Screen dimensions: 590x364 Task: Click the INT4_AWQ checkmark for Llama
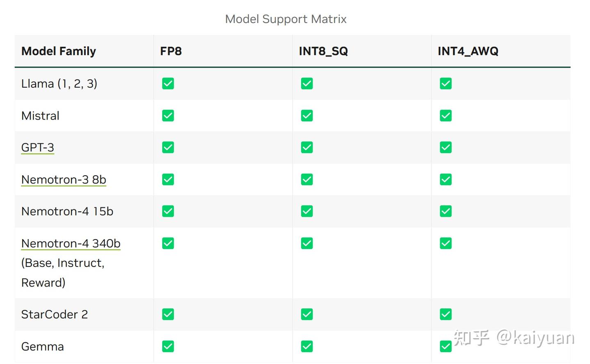click(x=446, y=84)
